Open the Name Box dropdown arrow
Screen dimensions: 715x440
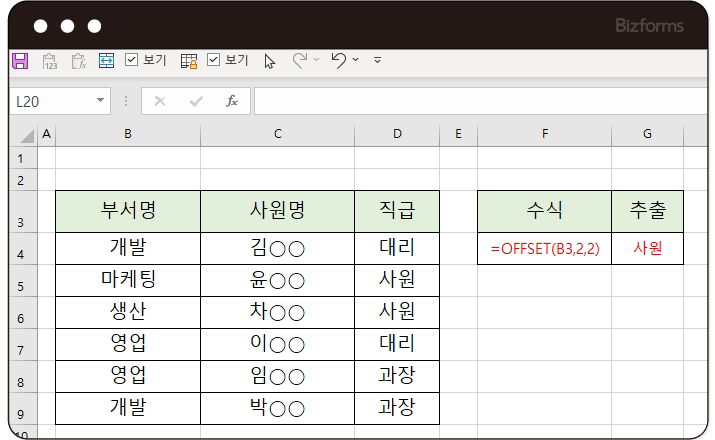pyautogui.click(x=100, y=101)
